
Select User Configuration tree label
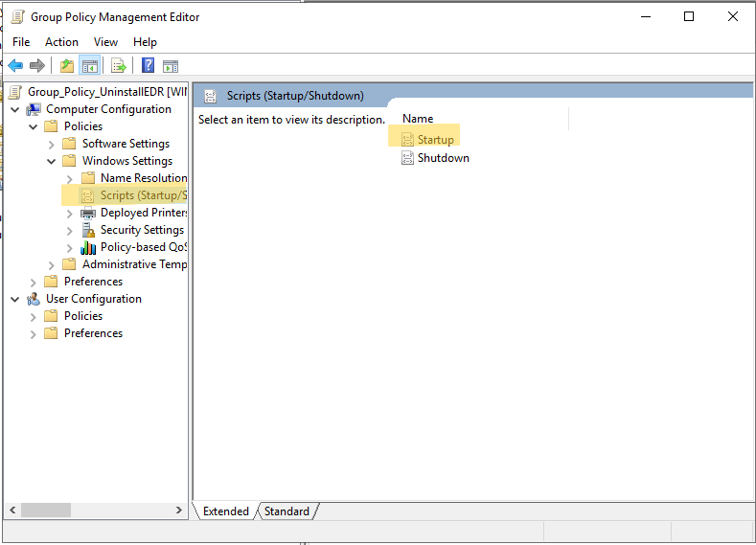coord(94,299)
